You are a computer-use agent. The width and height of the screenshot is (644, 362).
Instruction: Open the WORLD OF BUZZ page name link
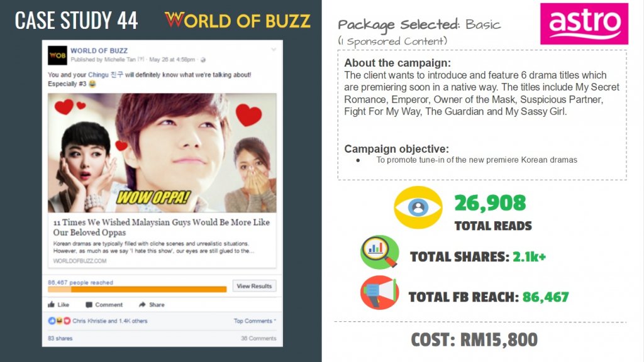(x=99, y=50)
